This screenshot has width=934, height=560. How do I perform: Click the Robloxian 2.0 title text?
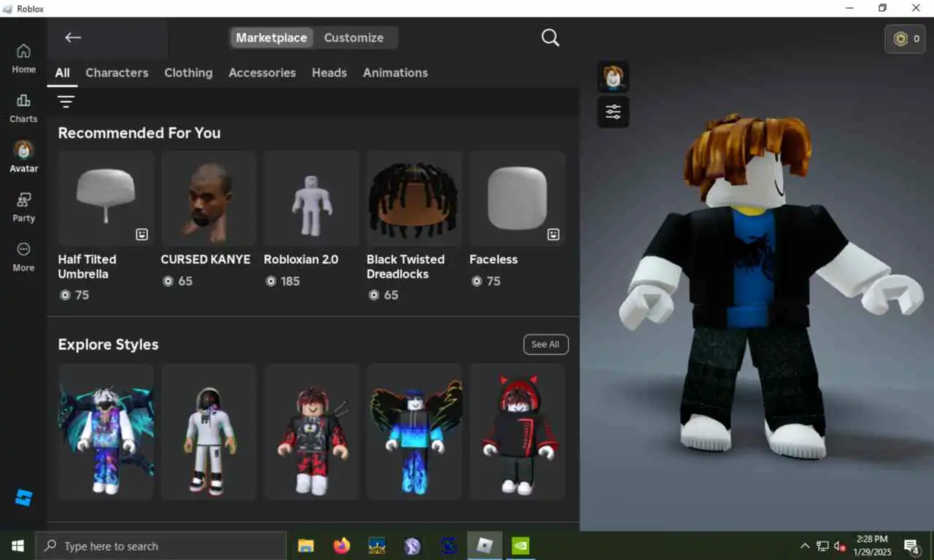click(301, 260)
